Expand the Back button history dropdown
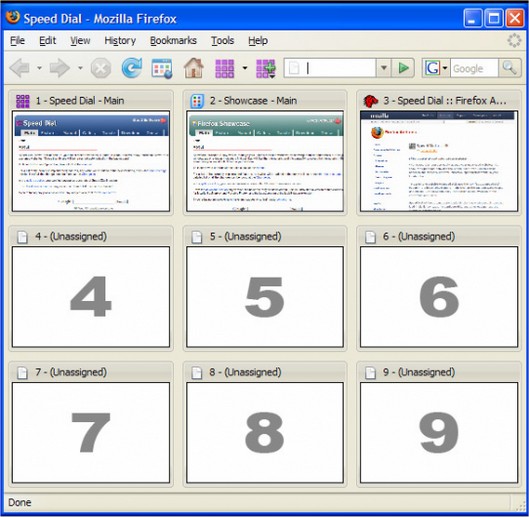 (39, 68)
